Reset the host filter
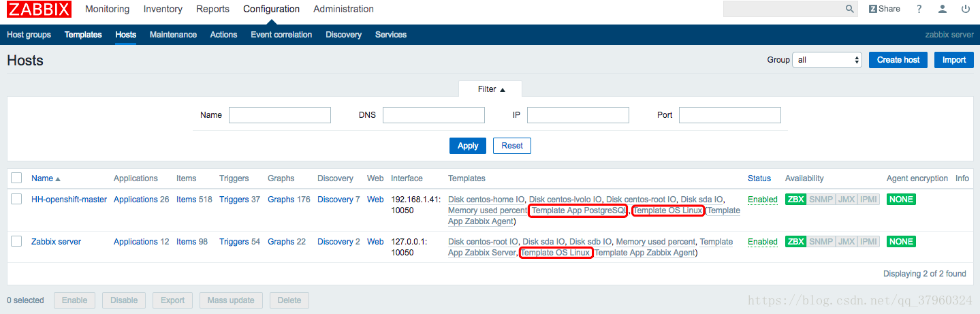 click(x=512, y=146)
